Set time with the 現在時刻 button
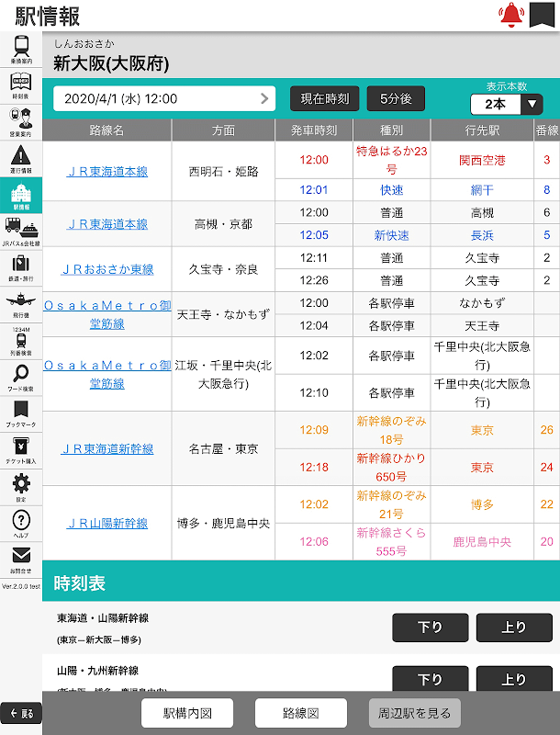This screenshot has height=735, width=560. 324,98
